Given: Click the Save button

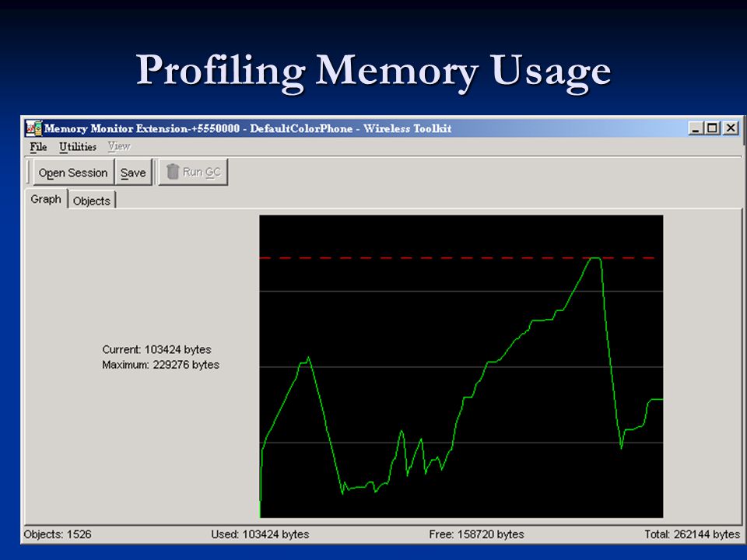Looking at the screenshot, I should click(x=133, y=173).
